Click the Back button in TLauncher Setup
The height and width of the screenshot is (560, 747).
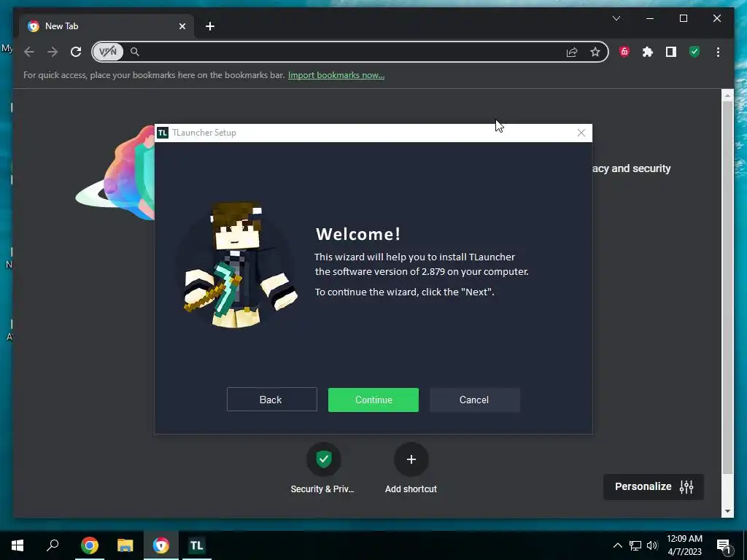271,400
